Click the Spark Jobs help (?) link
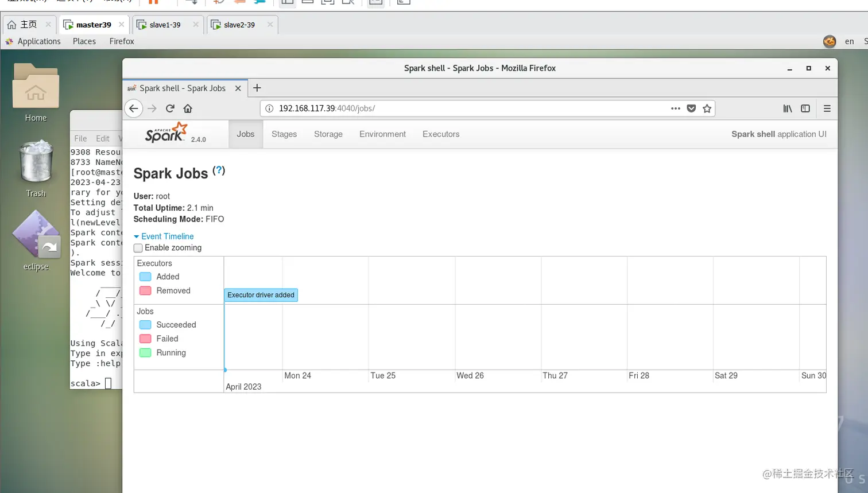868x493 pixels. pos(219,170)
